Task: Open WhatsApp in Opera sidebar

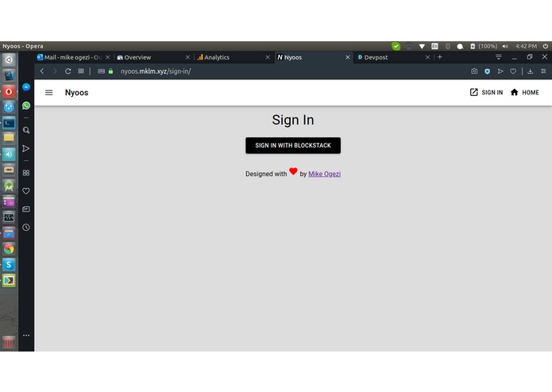Action: pyautogui.click(x=26, y=106)
